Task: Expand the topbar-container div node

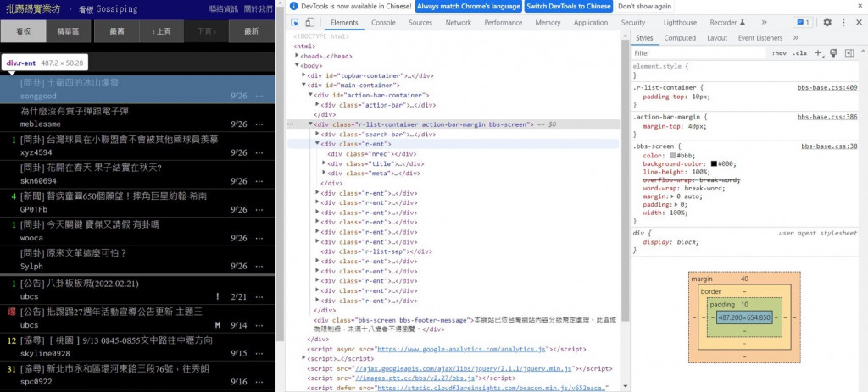Action: [304, 75]
